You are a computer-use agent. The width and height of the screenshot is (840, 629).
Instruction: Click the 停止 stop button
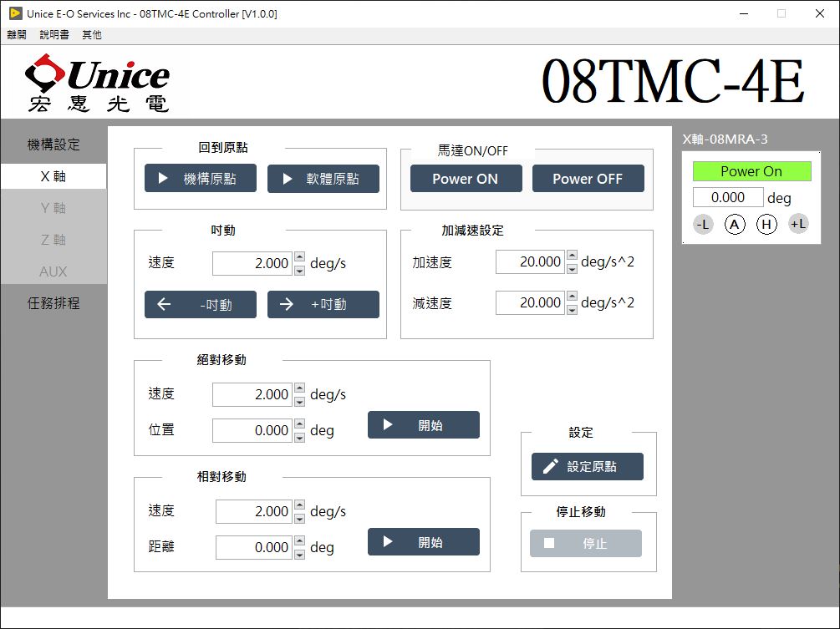(586, 543)
